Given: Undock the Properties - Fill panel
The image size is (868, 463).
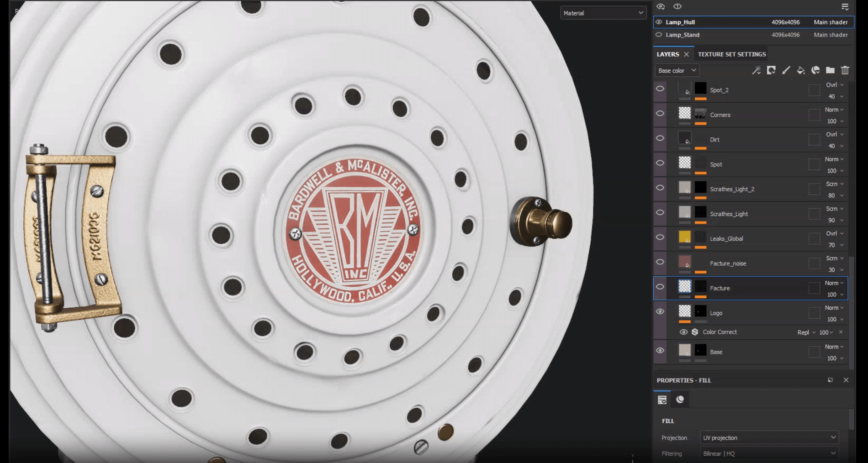Looking at the screenshot, I should pos(830,380).
